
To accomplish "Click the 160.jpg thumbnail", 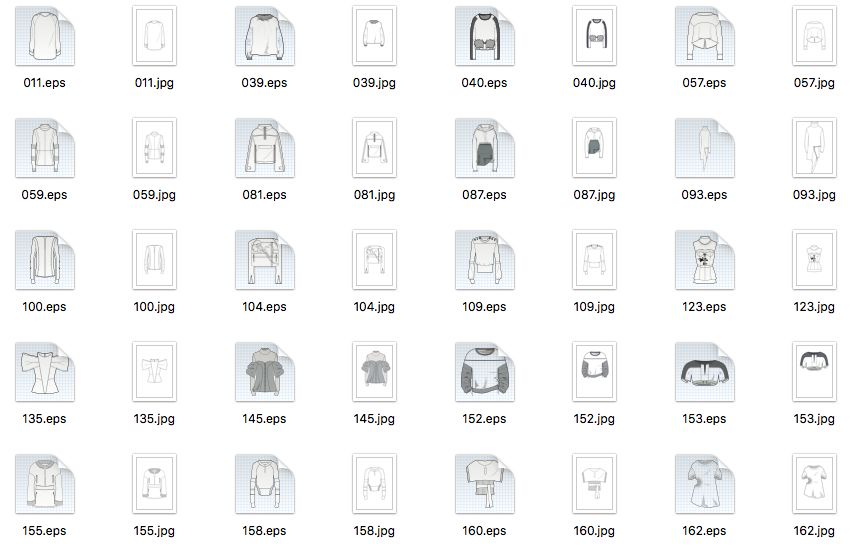I will tap(594, 484).
